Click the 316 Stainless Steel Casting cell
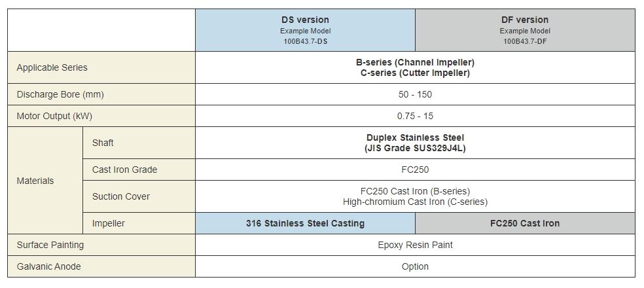This screenshot has width=644, height=288. pyautogui.click(x=305, y=223)
